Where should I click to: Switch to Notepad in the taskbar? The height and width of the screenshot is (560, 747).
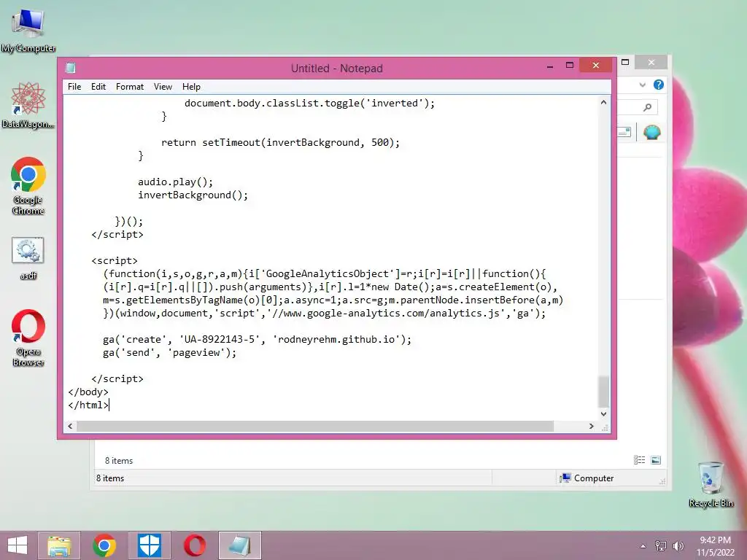[x=239, y=545]
